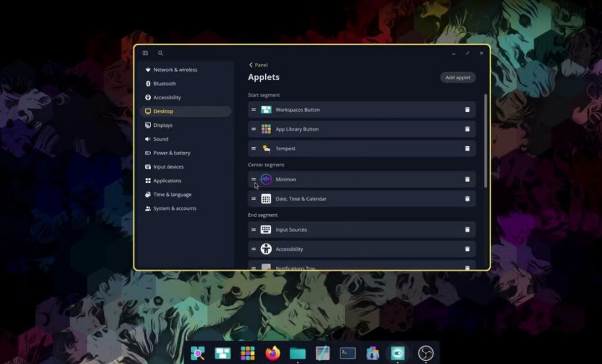Remove the Workspaces Button applet with its trash icon
Screen dimensions: 602x364
coord(467,110)
